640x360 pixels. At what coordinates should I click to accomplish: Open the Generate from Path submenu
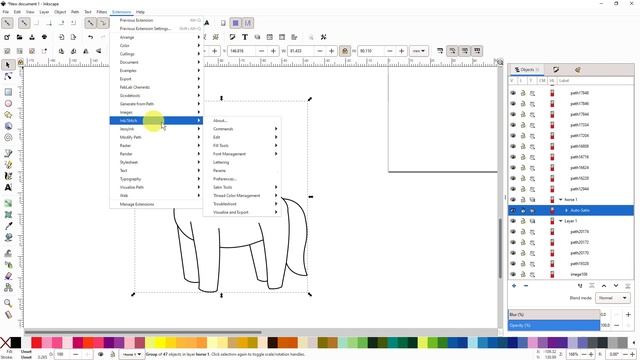point(156,104)
